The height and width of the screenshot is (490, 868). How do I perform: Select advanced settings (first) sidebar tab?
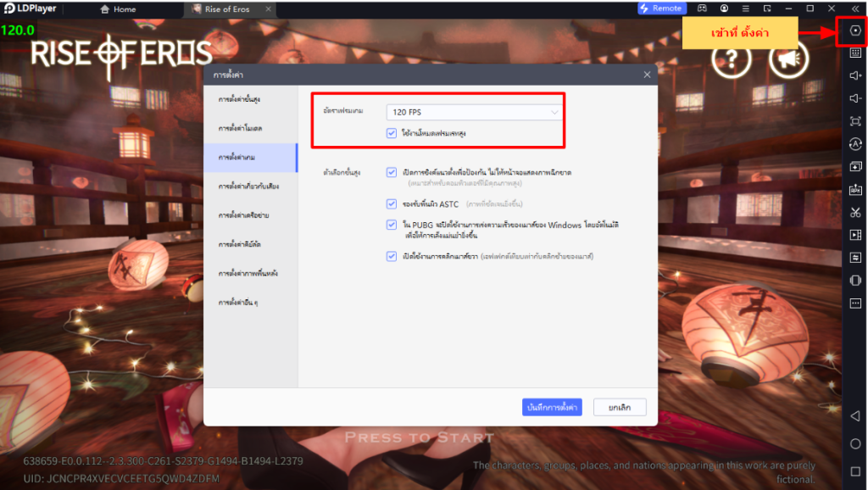251,99
